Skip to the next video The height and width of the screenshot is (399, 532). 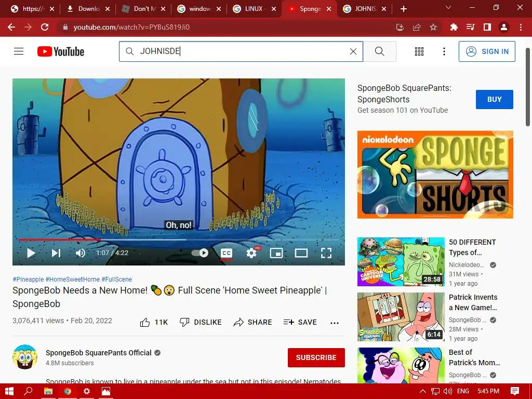click(x=56, y=253)
